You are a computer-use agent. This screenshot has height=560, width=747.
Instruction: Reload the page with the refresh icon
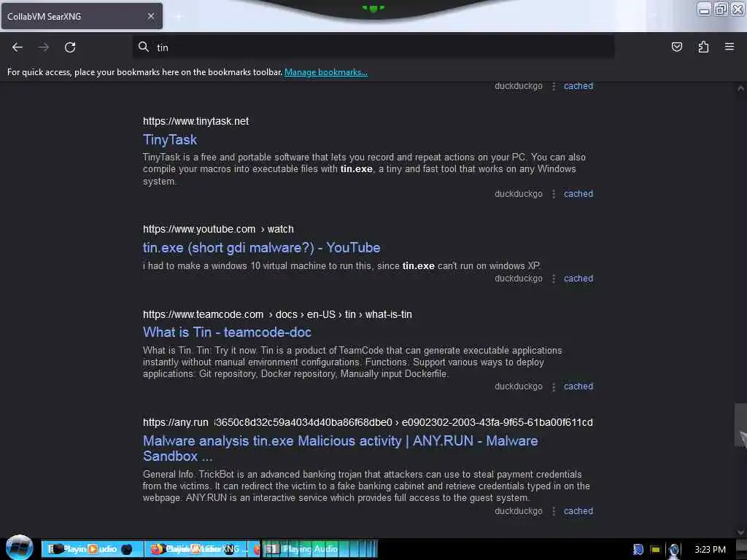click(70, 47)
